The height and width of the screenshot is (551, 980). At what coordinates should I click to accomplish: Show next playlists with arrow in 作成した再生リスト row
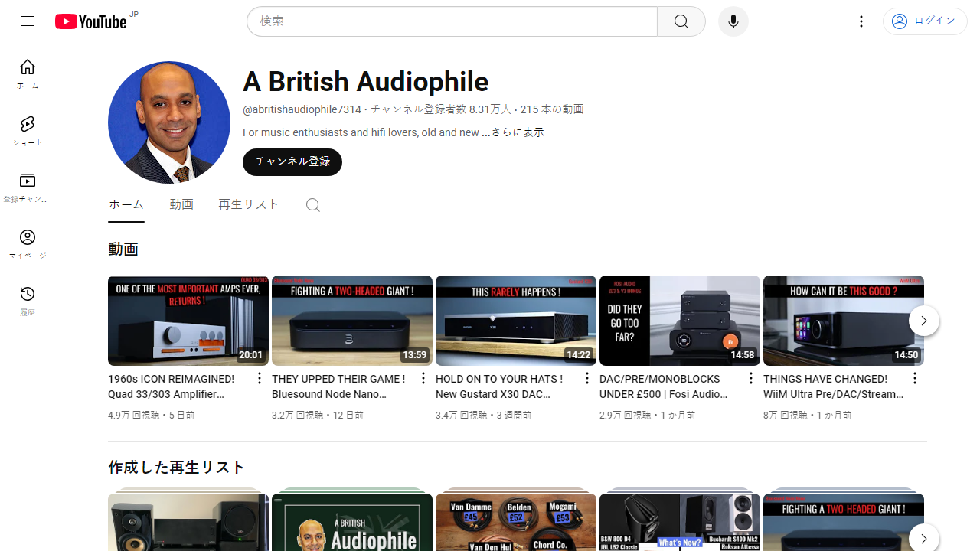[x=924, y=539]
